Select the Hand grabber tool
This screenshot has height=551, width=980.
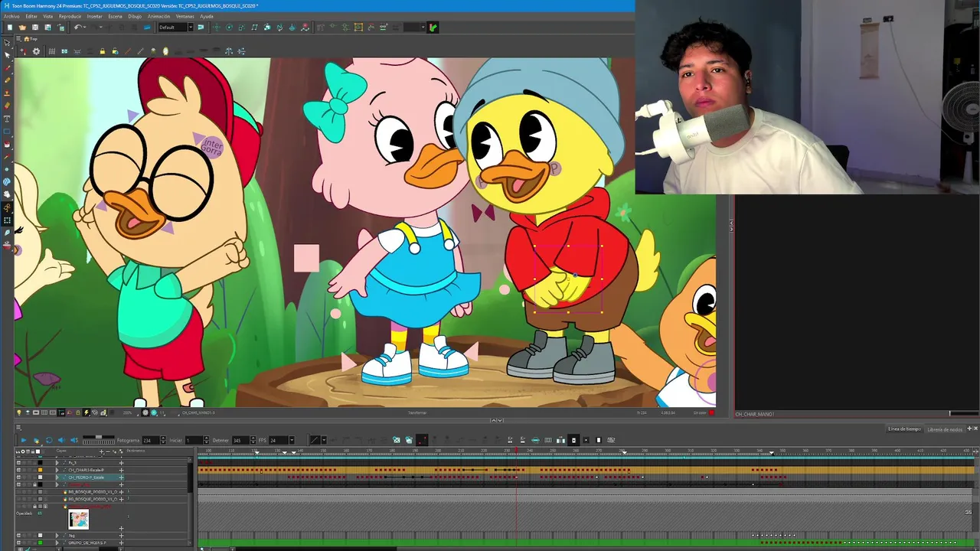[8, 194]
